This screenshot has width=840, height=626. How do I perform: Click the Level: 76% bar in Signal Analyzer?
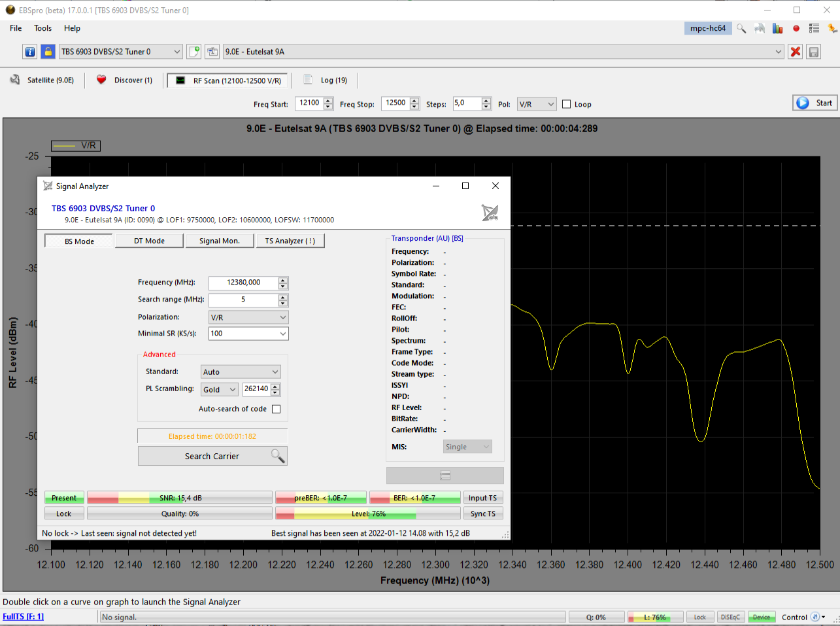(368, 513)
